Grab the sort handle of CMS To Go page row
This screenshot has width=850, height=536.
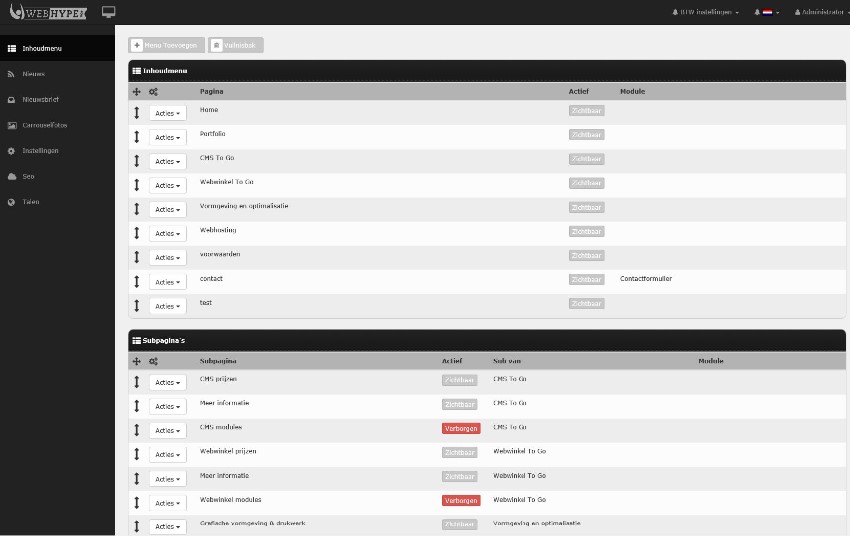(137, 161)
